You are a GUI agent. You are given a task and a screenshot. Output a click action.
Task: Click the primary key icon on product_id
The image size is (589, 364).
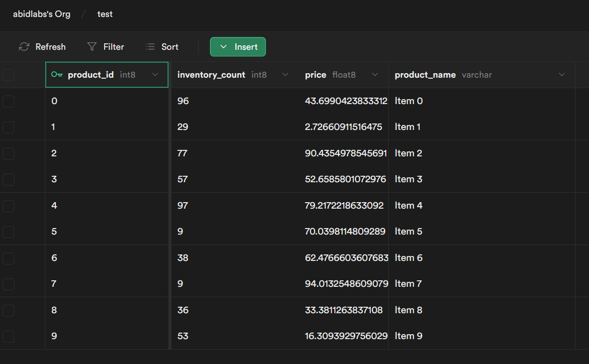57,75
